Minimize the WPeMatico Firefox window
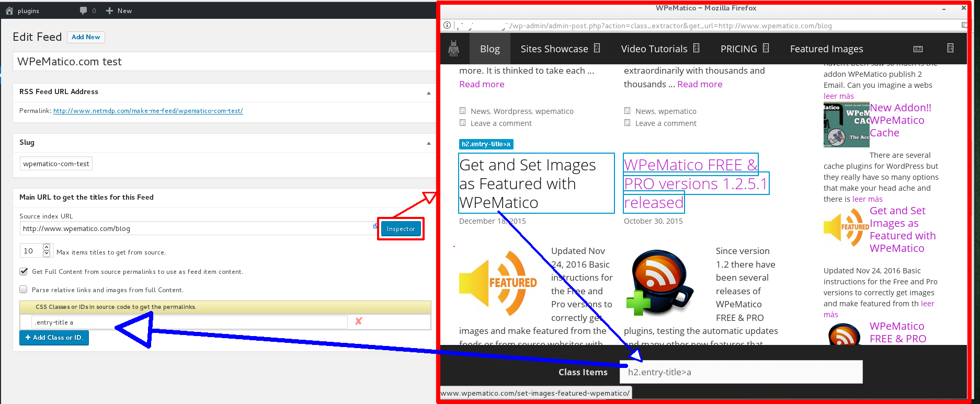The height and width of the screenshot is (404, 980). coord(944,9)
